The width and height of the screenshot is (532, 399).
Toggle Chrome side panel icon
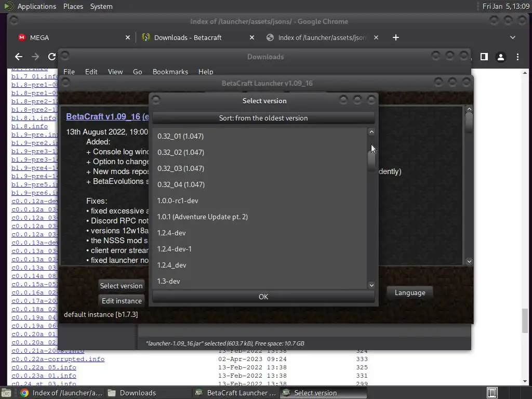484,57
